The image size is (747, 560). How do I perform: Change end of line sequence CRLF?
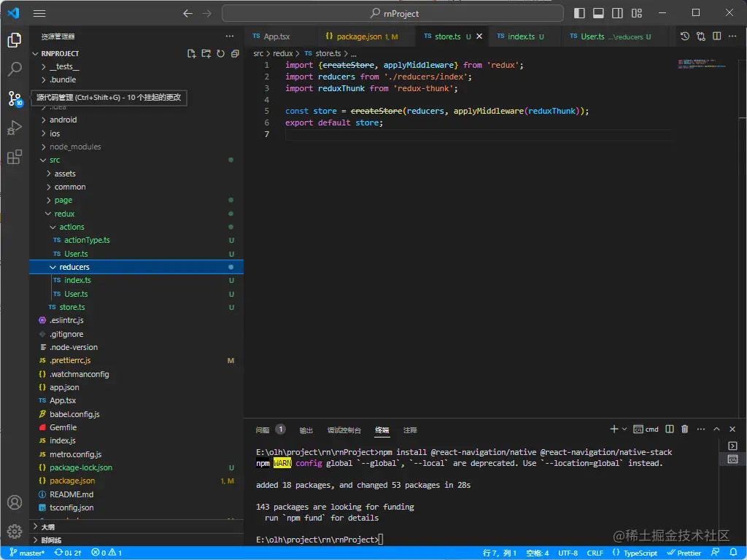(595, 553)
